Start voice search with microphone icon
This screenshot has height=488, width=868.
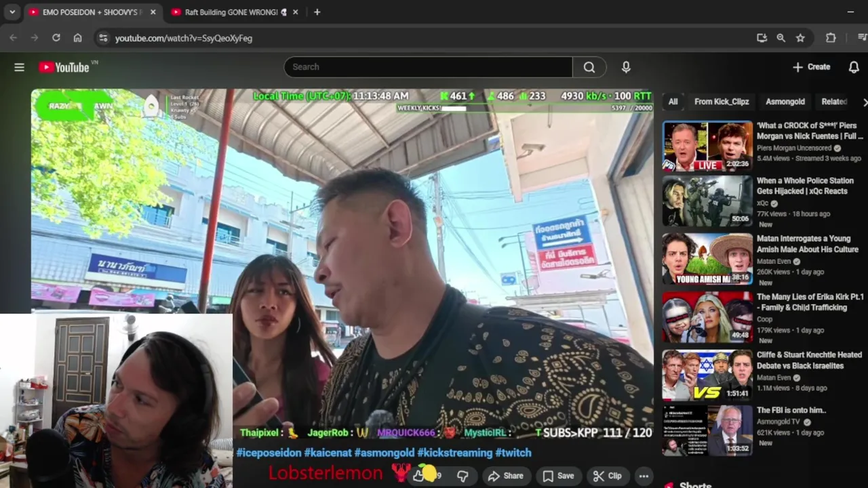(x=626, y=67)
